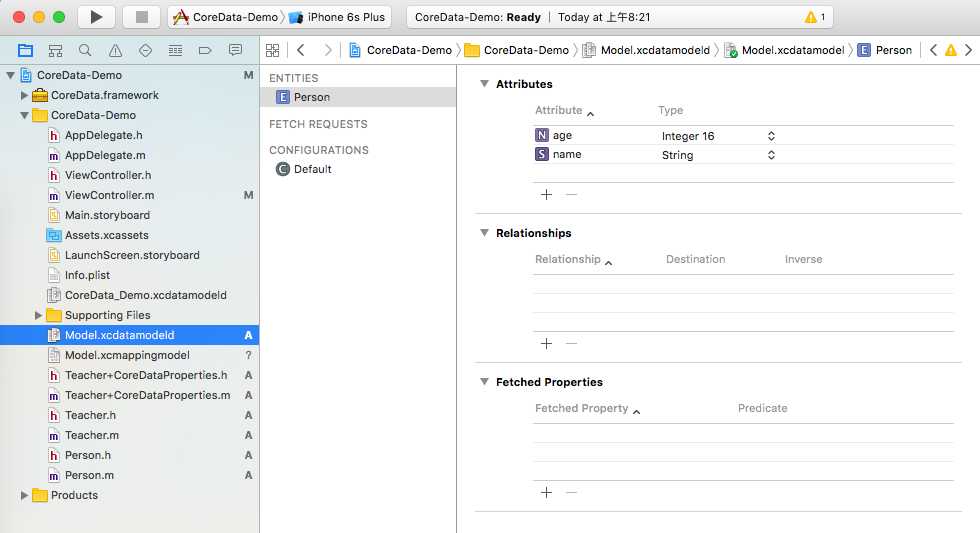Select the name attribute row
Screen dimensions: 980x533
point(743,154)
